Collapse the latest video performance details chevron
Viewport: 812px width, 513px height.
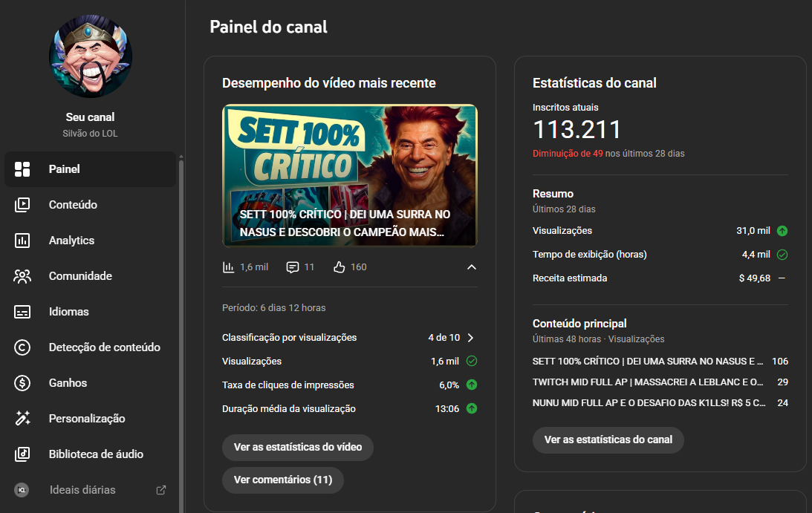tap(471, 267)
